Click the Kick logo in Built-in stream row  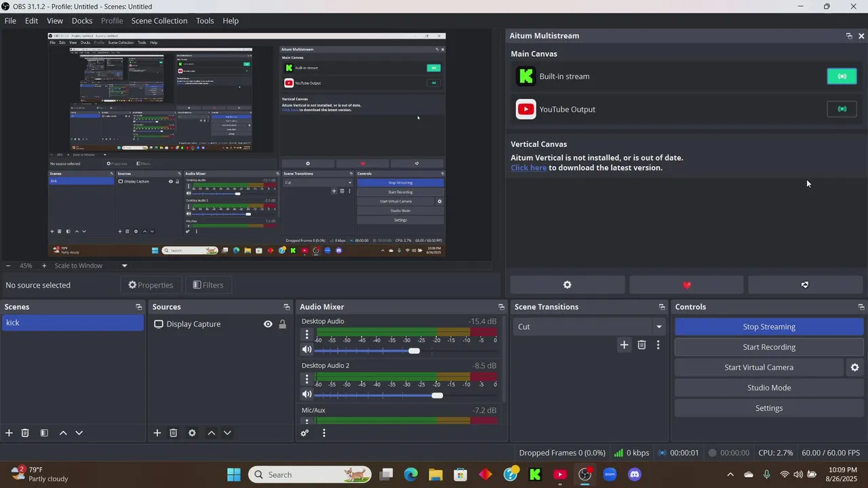526,76
